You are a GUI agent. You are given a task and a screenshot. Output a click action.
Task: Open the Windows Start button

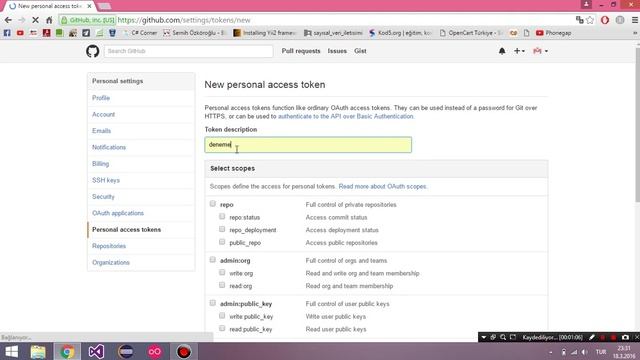coord(11,351)
